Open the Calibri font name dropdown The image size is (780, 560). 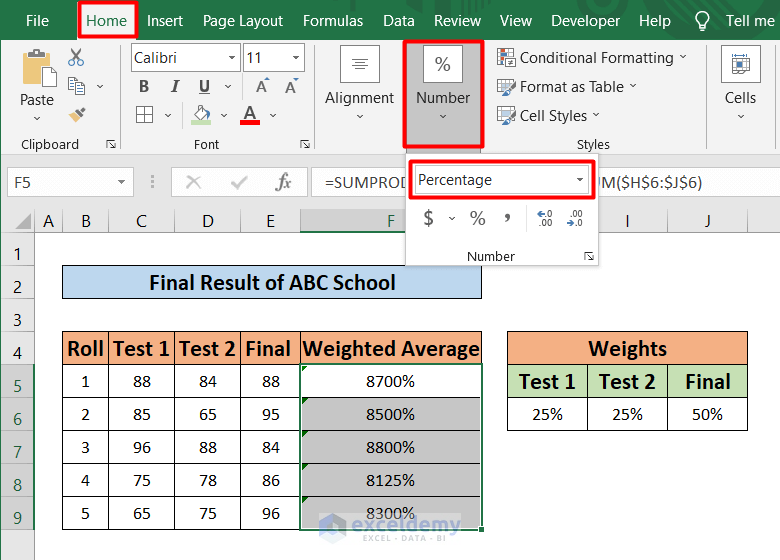[x=231, y=58]
